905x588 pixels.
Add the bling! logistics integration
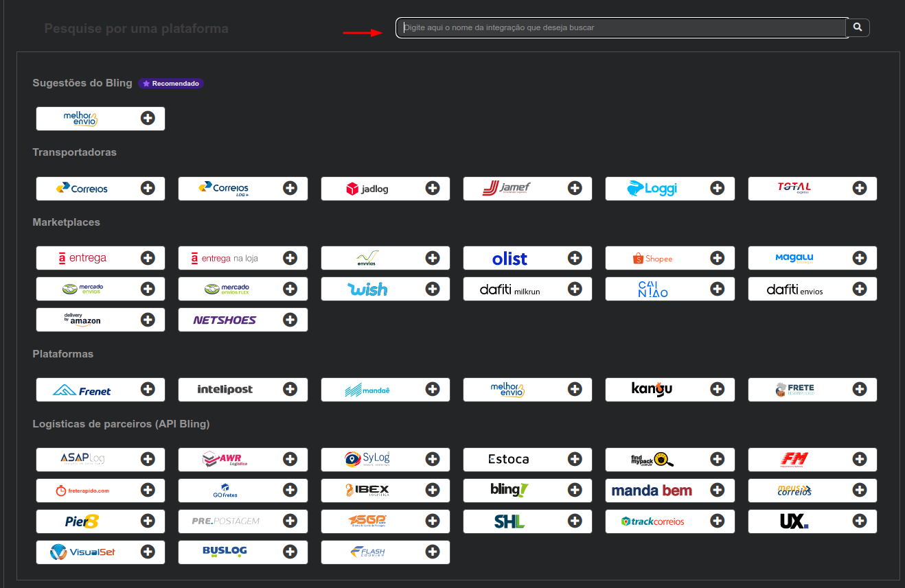point(575,490)
